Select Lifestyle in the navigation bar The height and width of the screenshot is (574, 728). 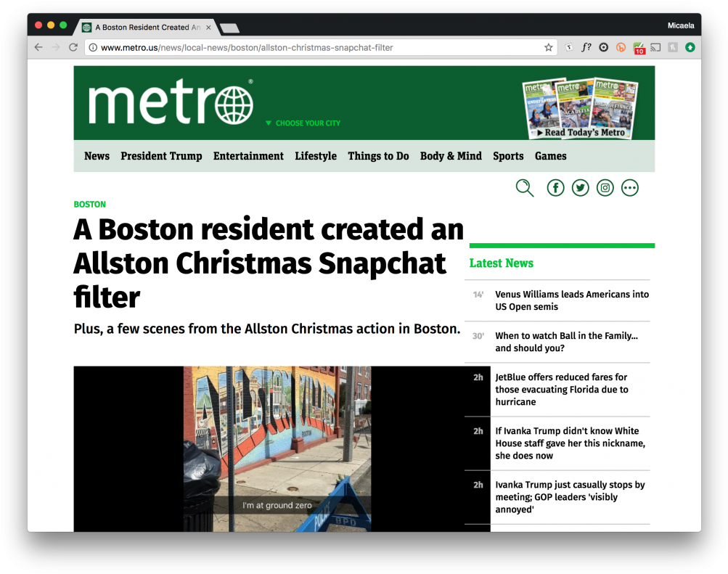point(316,156)
